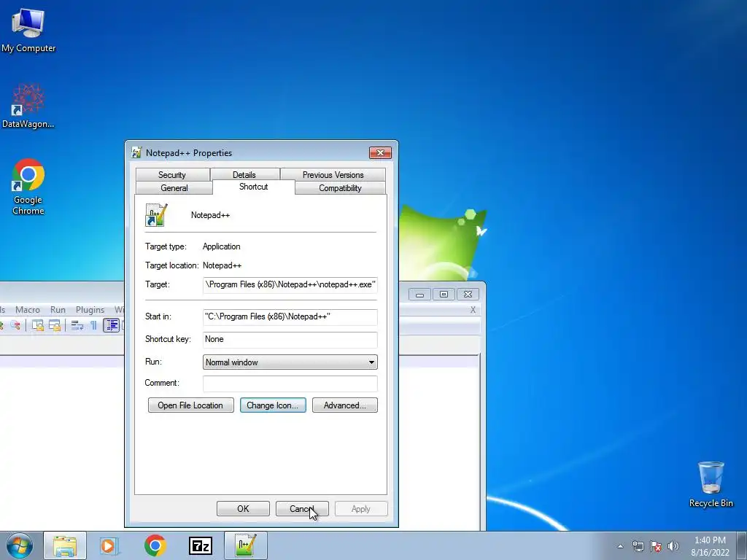
Task: Close the Notepad++ Properties dialog
Action: click(380, 152)
